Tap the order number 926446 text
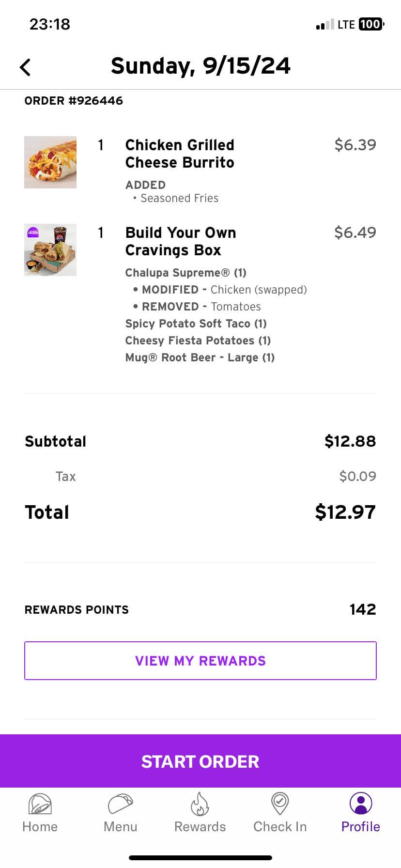The image size is (401, 868). click(x=74, y=101)
